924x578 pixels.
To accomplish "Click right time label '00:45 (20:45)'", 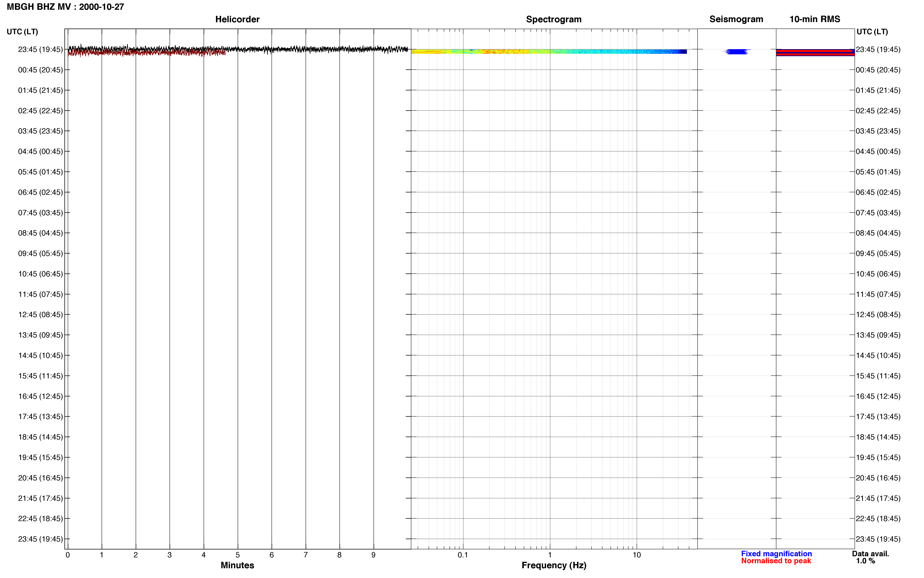I will (878, 70).
